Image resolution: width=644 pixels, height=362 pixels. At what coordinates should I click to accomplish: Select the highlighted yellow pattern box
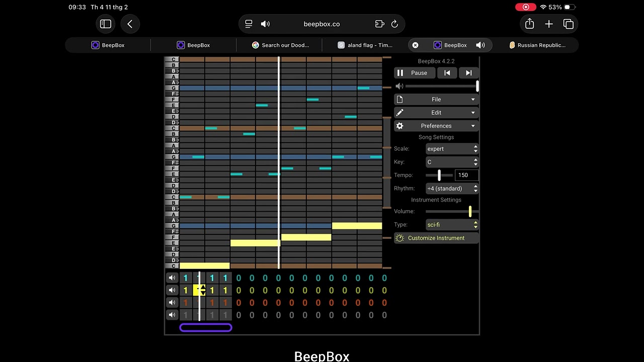tap(199, 290)
